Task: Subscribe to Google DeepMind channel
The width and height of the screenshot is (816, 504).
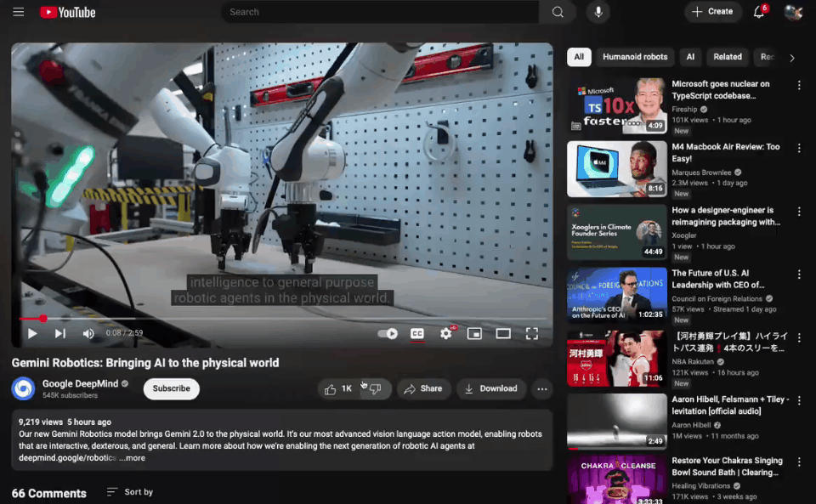Action: click(x=171, y=388)
